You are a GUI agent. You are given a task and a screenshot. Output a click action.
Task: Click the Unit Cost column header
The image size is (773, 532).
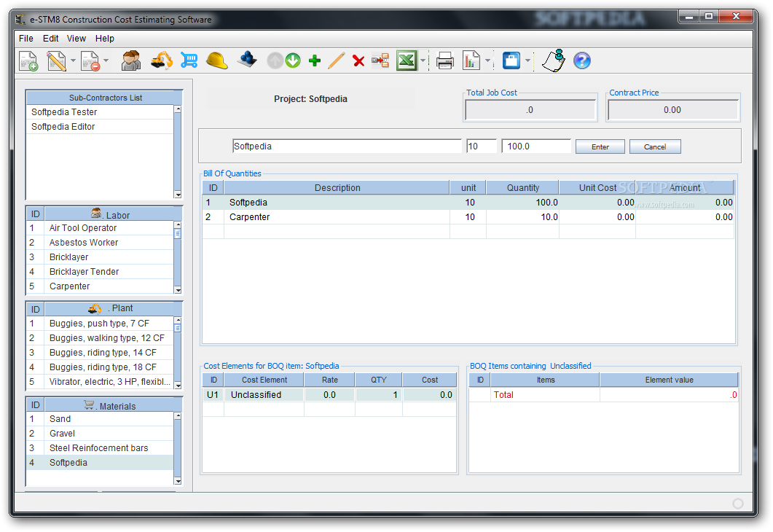597,188
